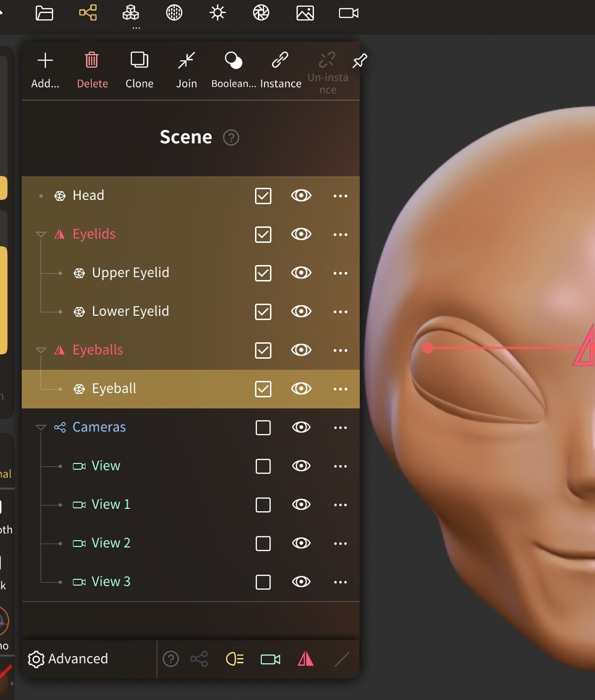The image size is (595, 700).
Task: Click help icon in bottom bar
Action: pyautogui.click(x=171, y=659)
